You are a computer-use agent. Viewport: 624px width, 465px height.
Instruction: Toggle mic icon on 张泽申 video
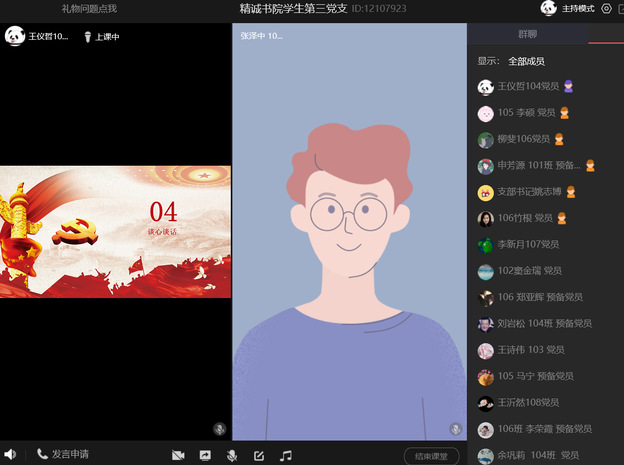coord(455,428)
